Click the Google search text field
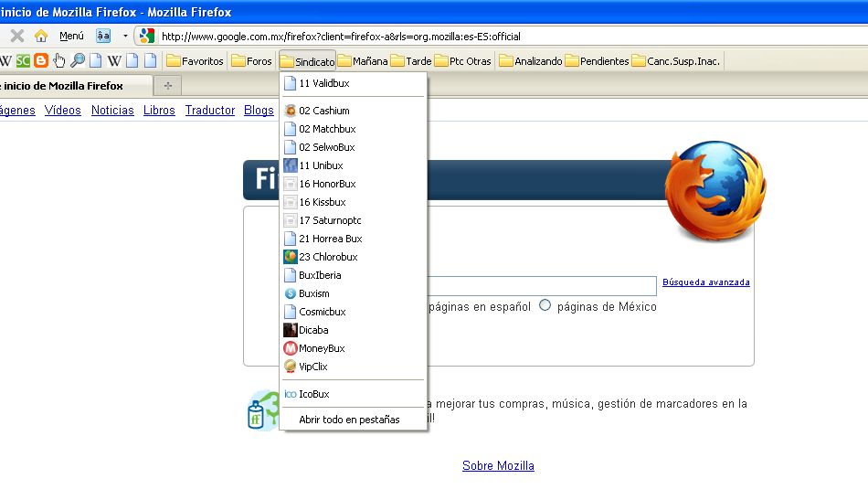 click(x=542, y=286)
